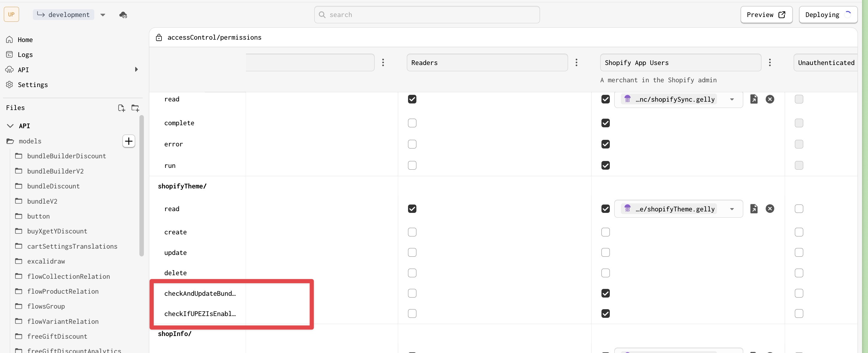Viewport: 868px width, 353px height.
Task: Click the UP app logo icon
Action: point(11,15)
